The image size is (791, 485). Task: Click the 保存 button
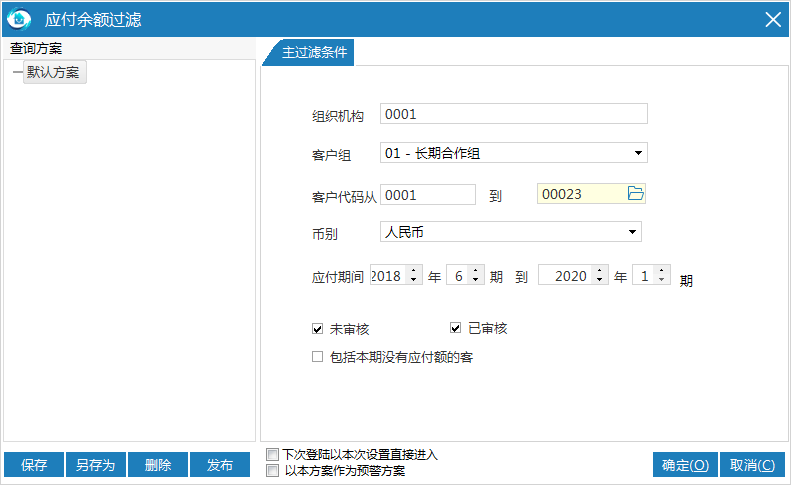click(34, 464)
